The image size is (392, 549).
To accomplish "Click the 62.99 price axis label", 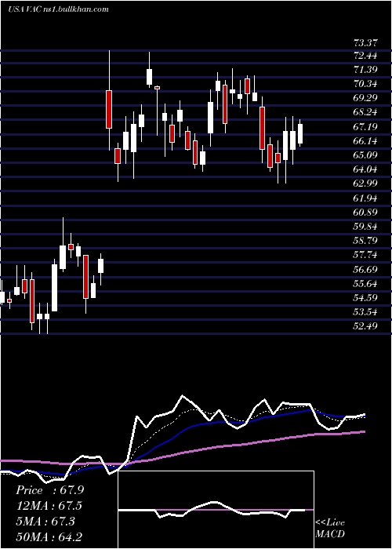I will [x=365, y=184].
